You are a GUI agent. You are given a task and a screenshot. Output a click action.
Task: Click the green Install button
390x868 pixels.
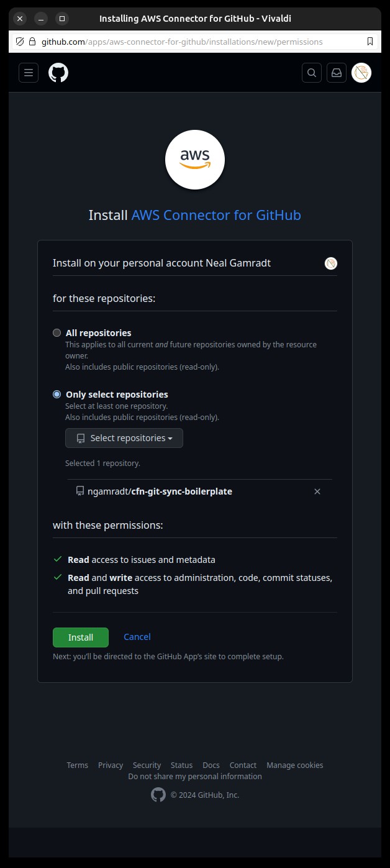[x=81, y=637]
